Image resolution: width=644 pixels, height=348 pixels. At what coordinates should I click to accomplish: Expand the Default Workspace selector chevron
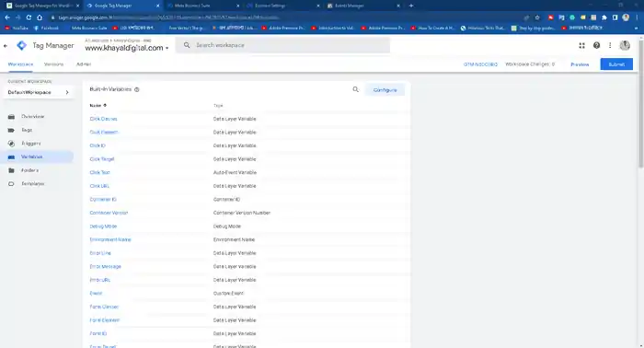coord(67,92)
